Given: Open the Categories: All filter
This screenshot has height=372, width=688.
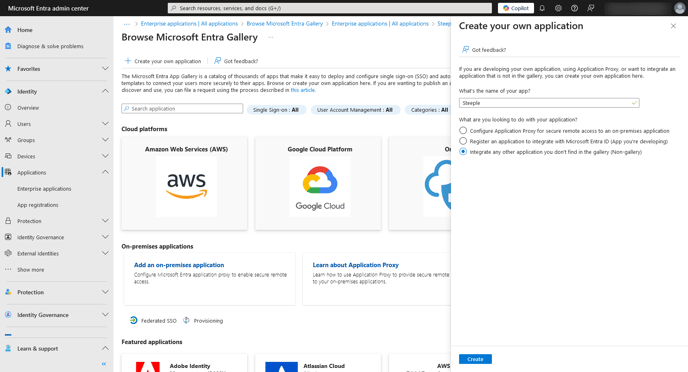Looking at the screenshot, I should (429, 110).
